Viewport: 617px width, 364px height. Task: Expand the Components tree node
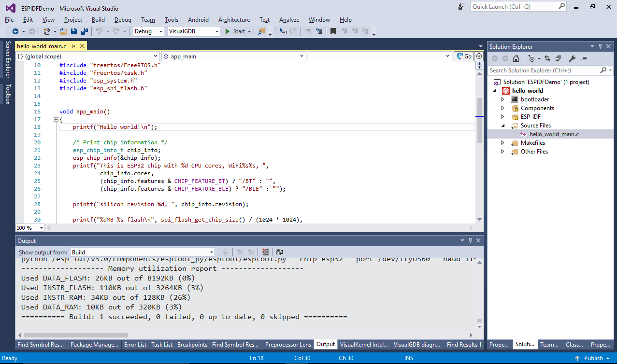[502, 108]
